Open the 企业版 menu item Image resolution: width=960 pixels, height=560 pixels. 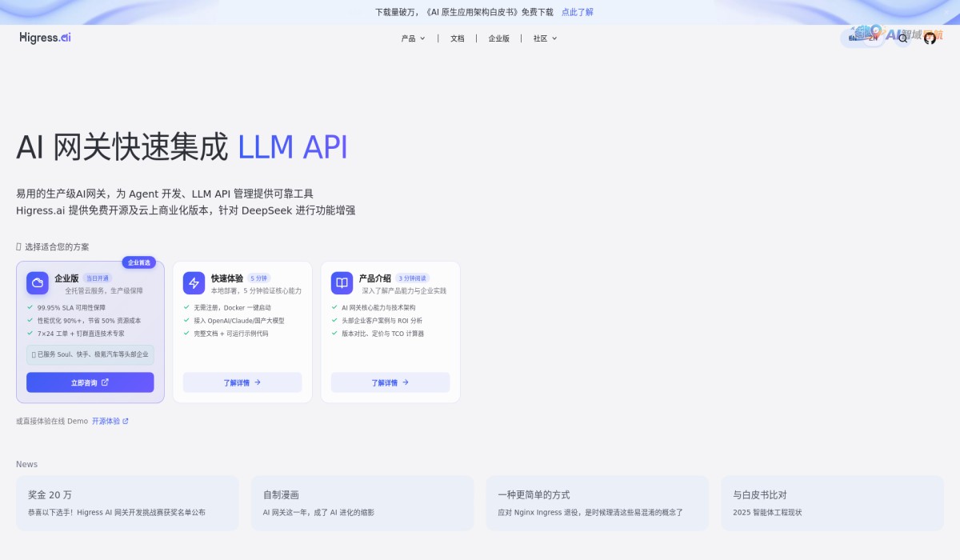498,38
